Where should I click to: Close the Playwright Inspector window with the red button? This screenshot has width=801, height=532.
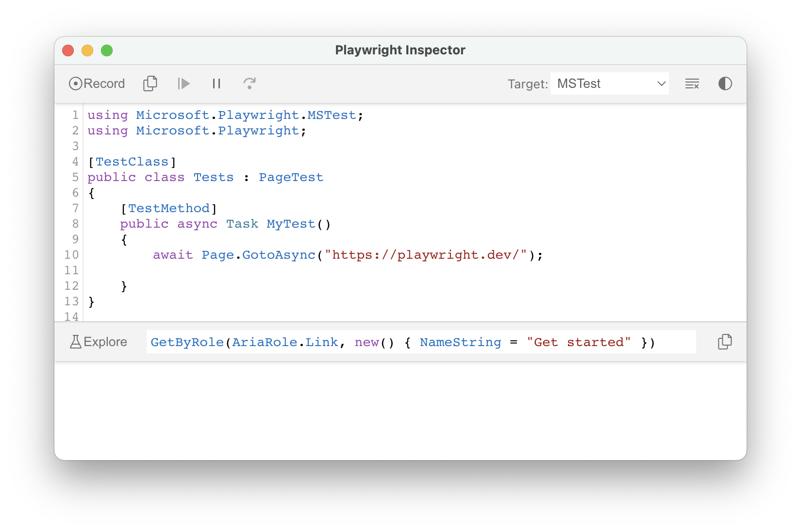click(x=68, y=50)
